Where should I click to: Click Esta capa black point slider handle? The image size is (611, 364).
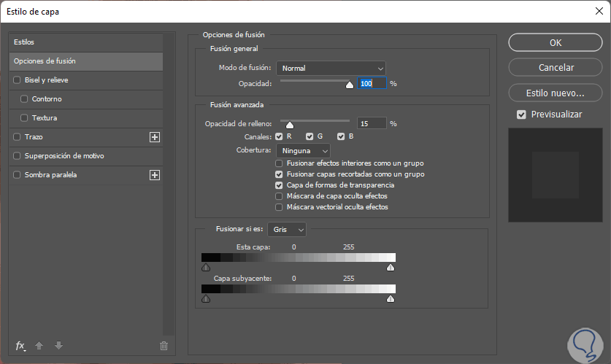(206, 267)
